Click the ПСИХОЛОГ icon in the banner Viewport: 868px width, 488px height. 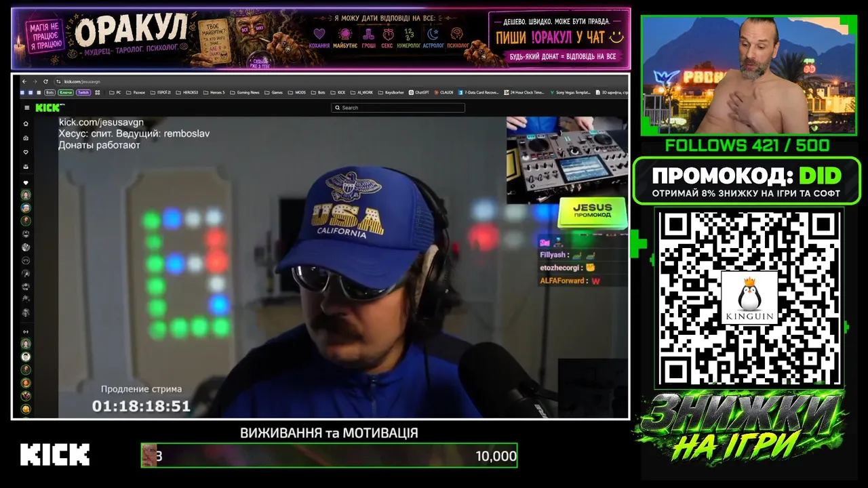(458, 35)
